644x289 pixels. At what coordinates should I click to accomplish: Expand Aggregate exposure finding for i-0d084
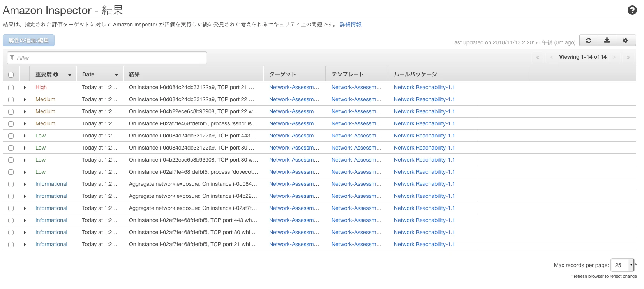pos(25,184)
